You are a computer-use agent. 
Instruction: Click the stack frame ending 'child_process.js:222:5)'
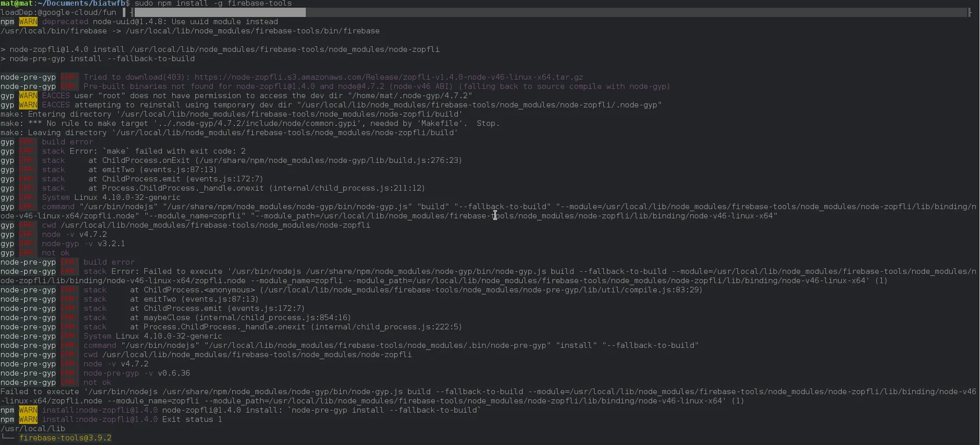tap(296, 327)
